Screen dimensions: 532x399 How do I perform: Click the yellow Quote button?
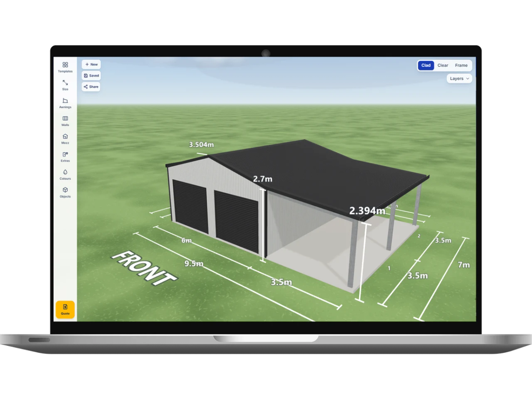point(65,309)
